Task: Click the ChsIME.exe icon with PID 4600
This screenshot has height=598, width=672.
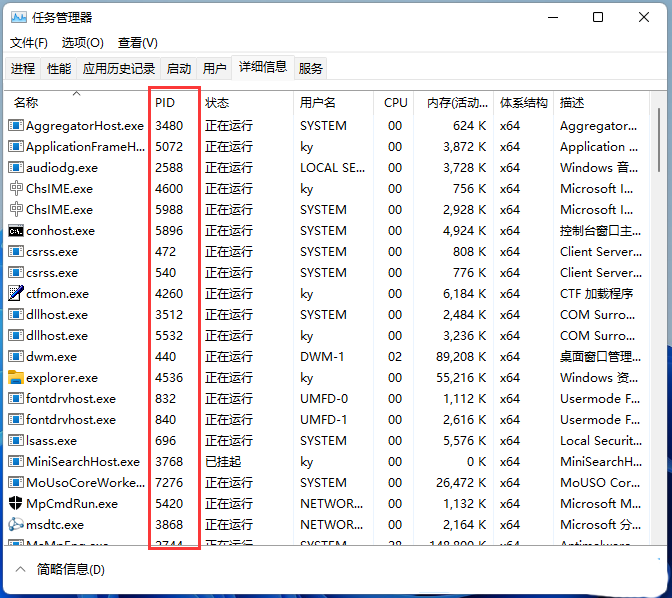Action: tap(16, 189)
